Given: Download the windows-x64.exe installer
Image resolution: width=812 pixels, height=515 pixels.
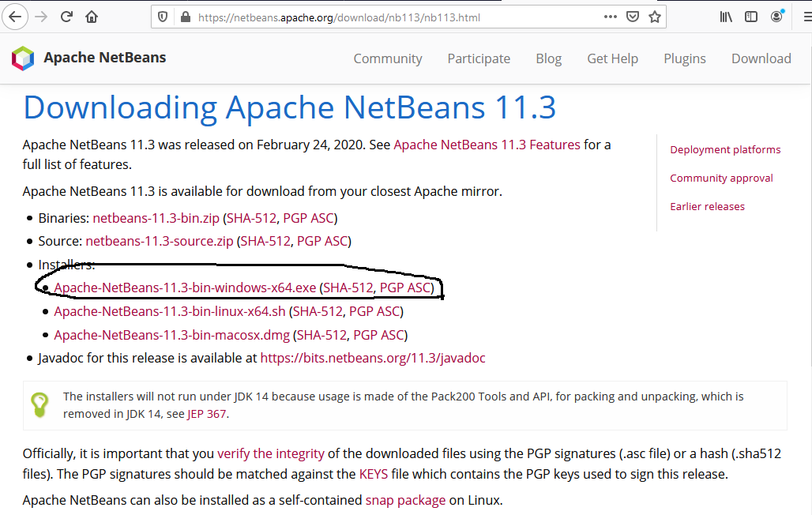Looking at the screenshot, I should (x=185, y=288).
